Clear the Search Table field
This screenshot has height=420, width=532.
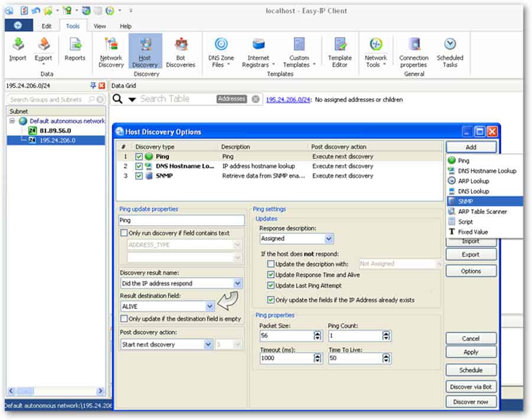coord(255,99)
